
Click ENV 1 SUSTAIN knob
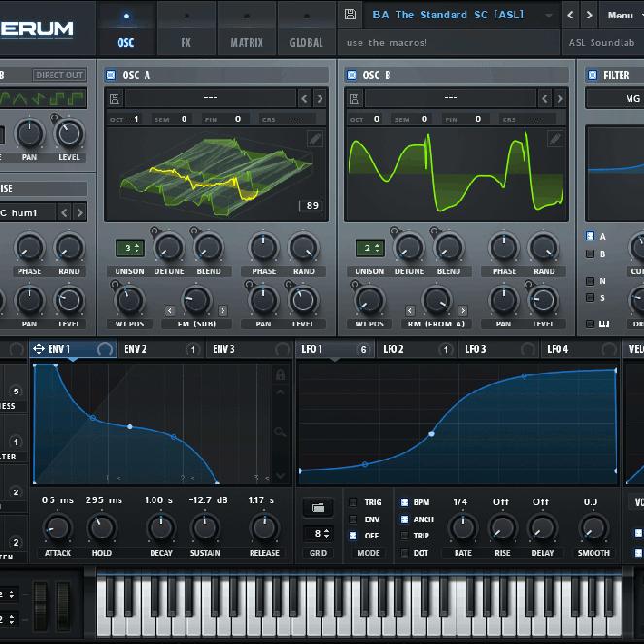pos(205,527)
